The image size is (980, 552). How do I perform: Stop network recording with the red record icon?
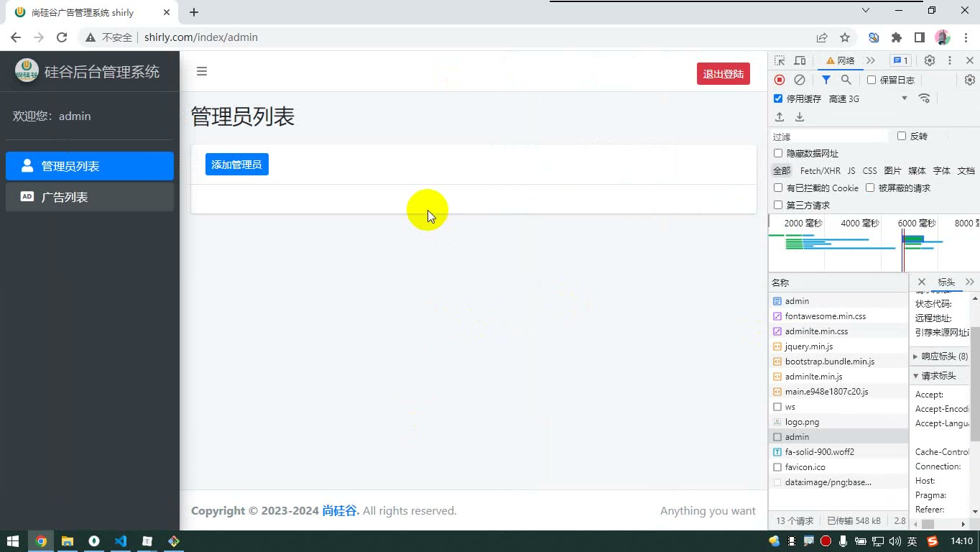[780, 80]
